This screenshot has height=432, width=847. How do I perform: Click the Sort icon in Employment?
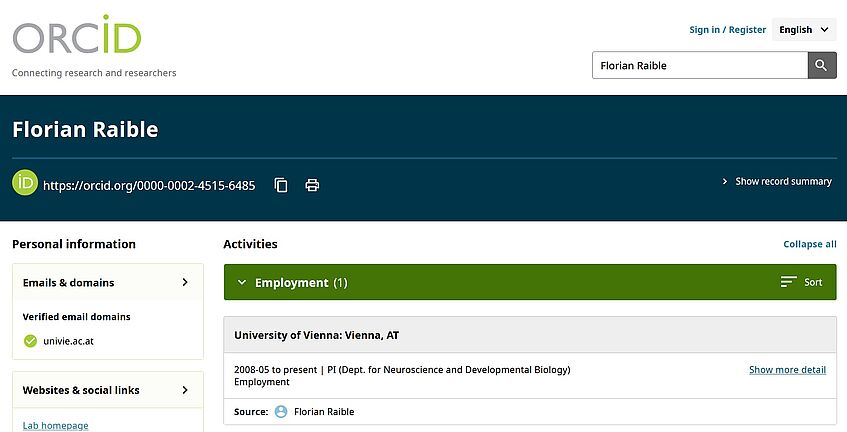[789, 283]
